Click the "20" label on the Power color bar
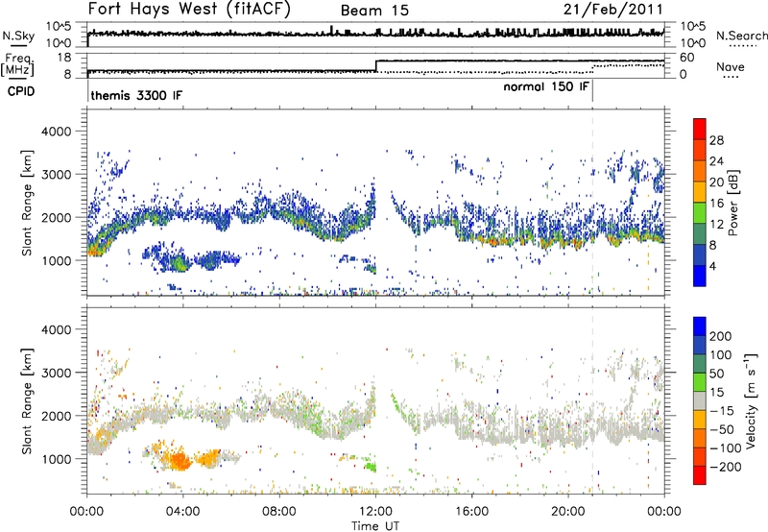This screenshot has width=768, height=532. tap(716, 182)
